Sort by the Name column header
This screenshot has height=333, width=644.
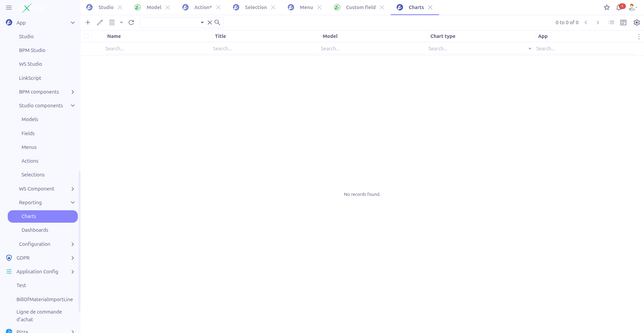click(x=114, y=36)
